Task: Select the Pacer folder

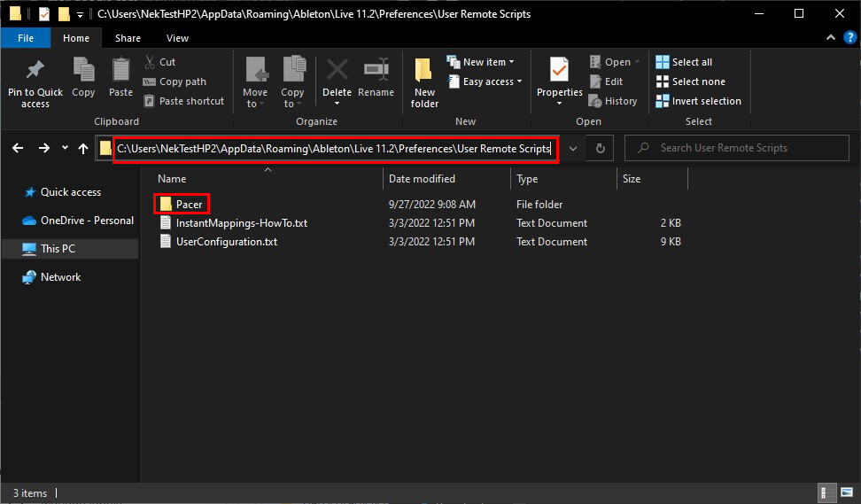Action: (x=182, y=205)
